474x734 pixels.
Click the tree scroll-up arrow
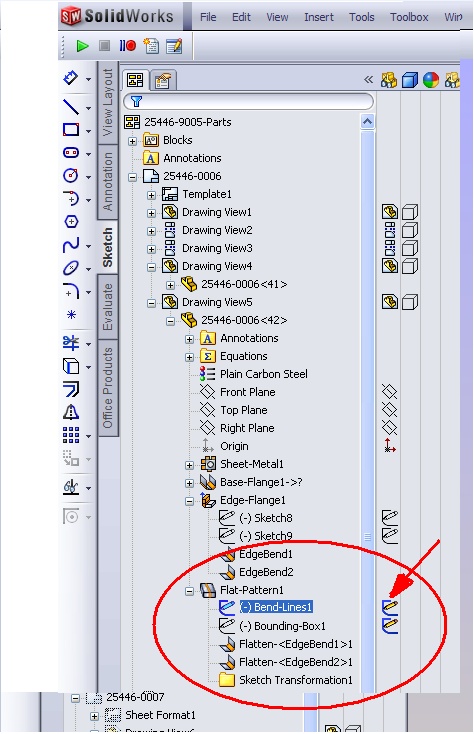click(x=368, y=122)
